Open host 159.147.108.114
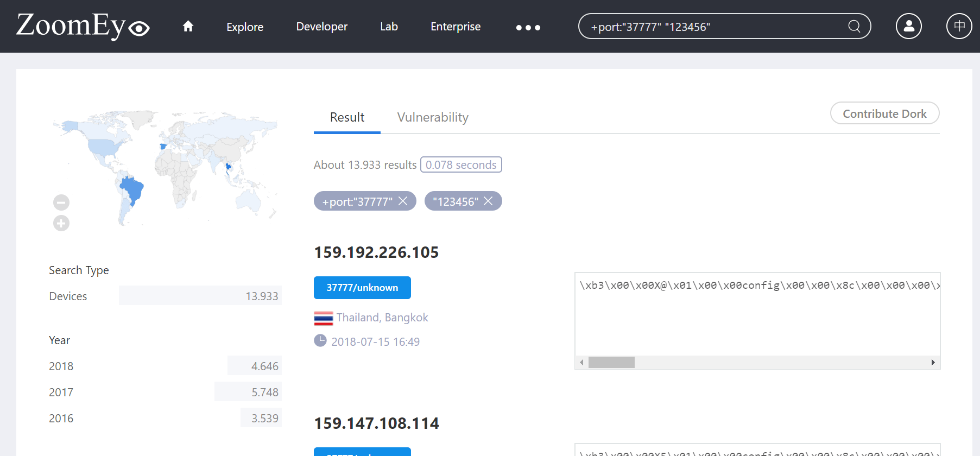The height and width of the screenshot is (456, 980). (x=376, y=423)
